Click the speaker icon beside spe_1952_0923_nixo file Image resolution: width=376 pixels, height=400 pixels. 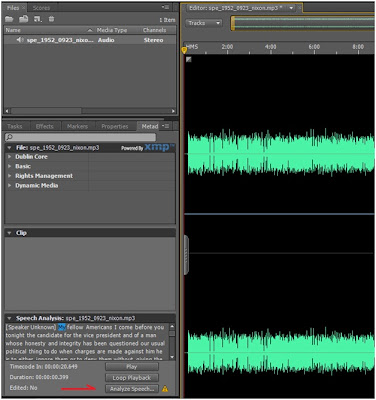[20, 40]
